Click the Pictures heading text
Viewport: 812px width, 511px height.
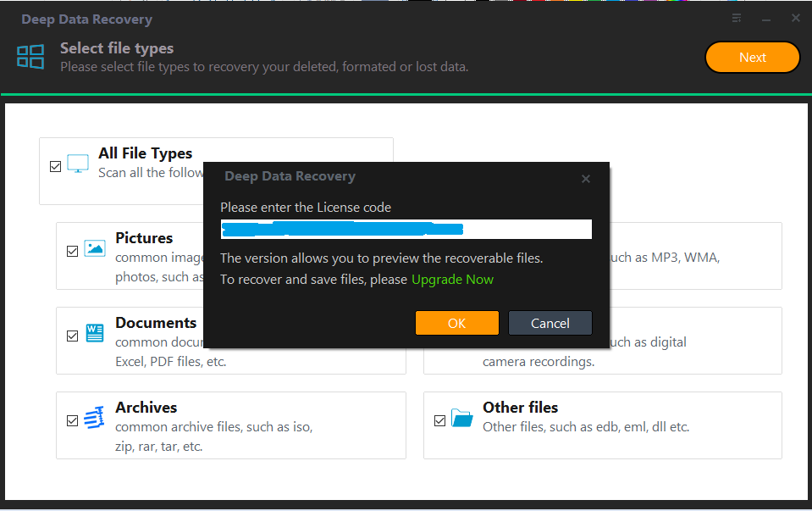144,238
